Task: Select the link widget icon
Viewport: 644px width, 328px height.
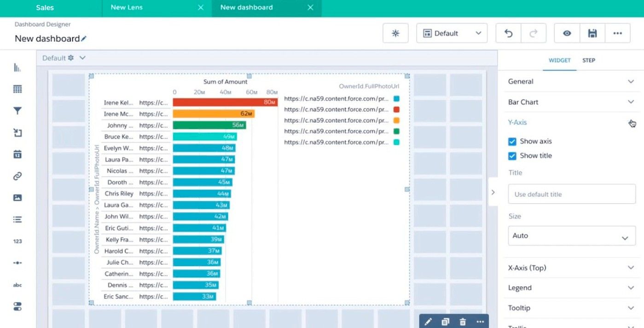Action: point(17,176)
